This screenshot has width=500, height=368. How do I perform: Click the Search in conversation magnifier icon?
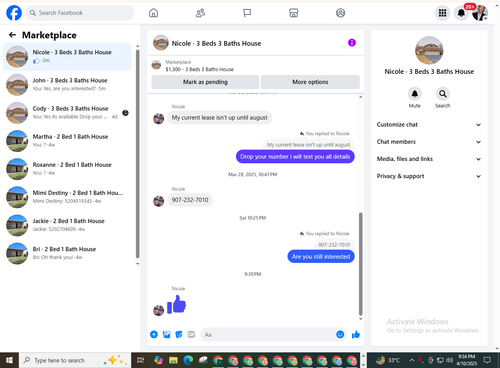(443, 94)
